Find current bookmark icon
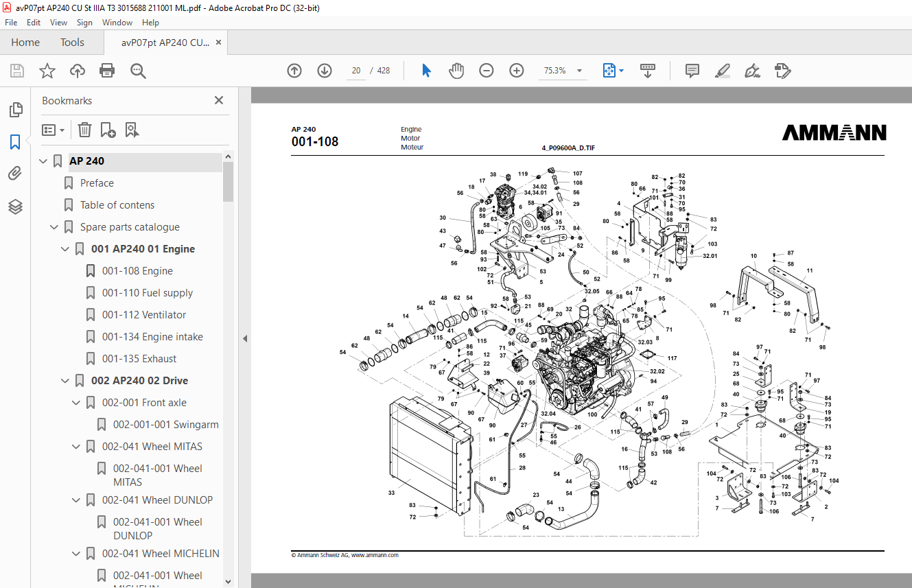Image resolution: width=912 pixels, height=588 pixels. (132, 130)
